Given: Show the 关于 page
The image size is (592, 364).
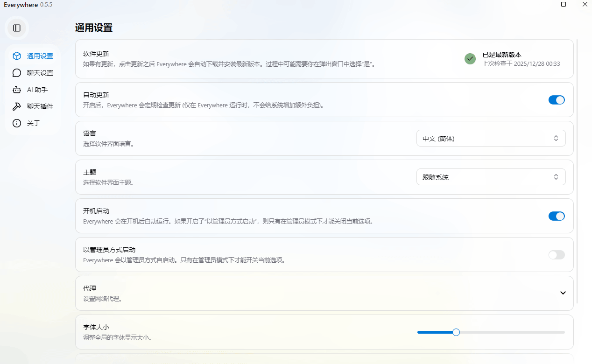Looking at the screenshot, I should 33,123.
